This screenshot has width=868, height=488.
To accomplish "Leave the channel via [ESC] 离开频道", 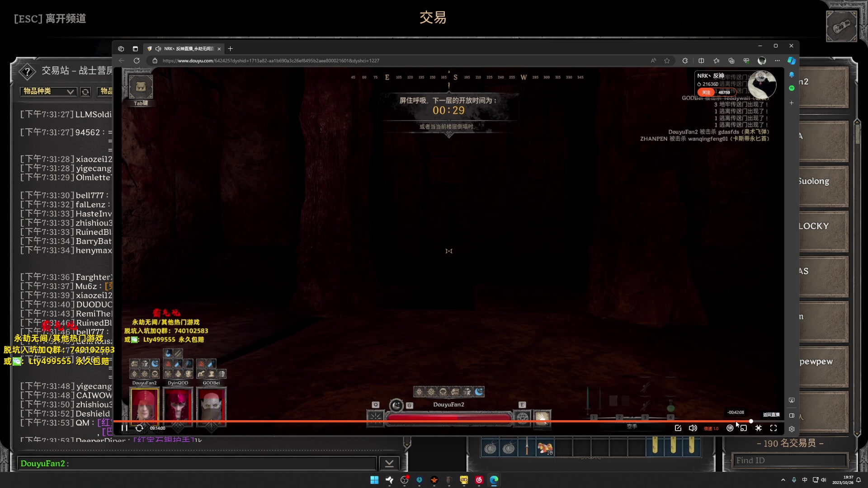I will click(x=50, y=19).
